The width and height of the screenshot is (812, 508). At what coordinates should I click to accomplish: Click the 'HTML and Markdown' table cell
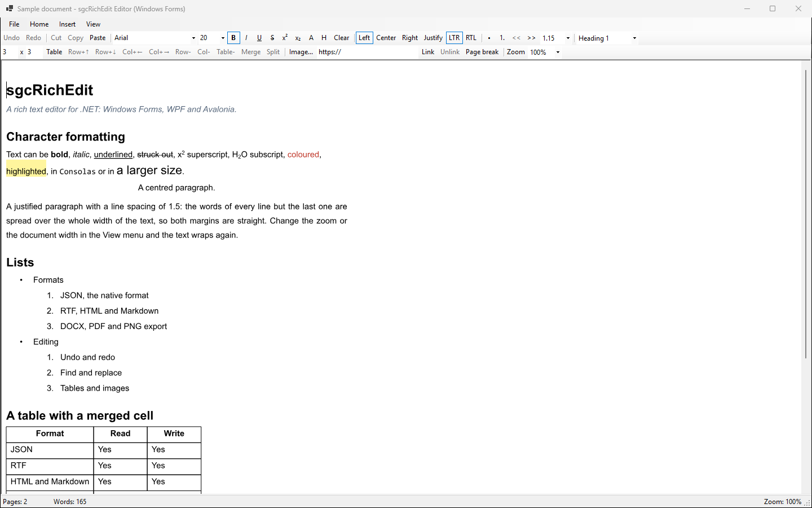pos(50,482)
